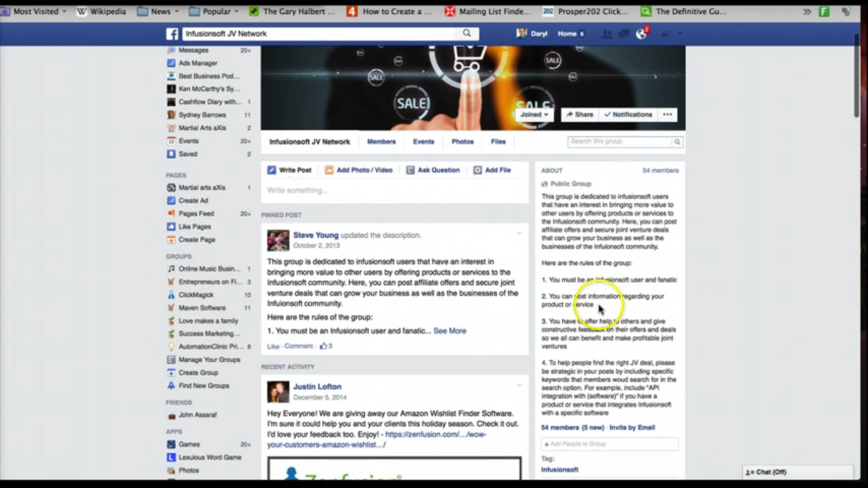Expand options chevron on Steve Young's post

[519, 234]
